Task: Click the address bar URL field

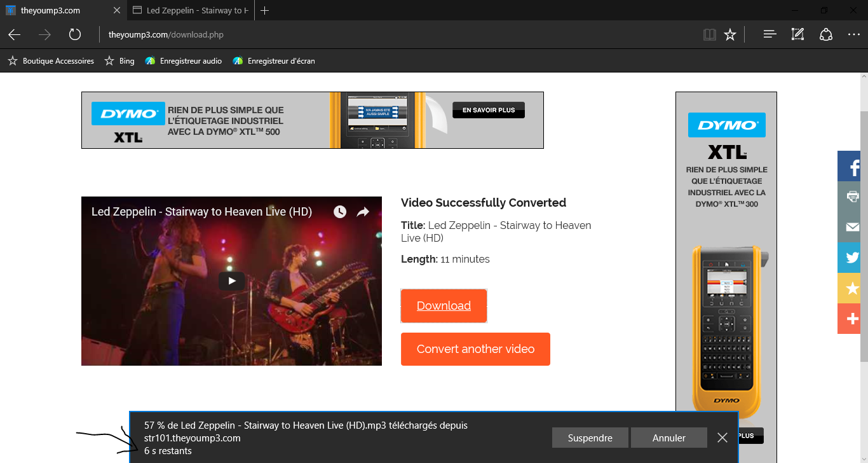Action: coord(397,34)
